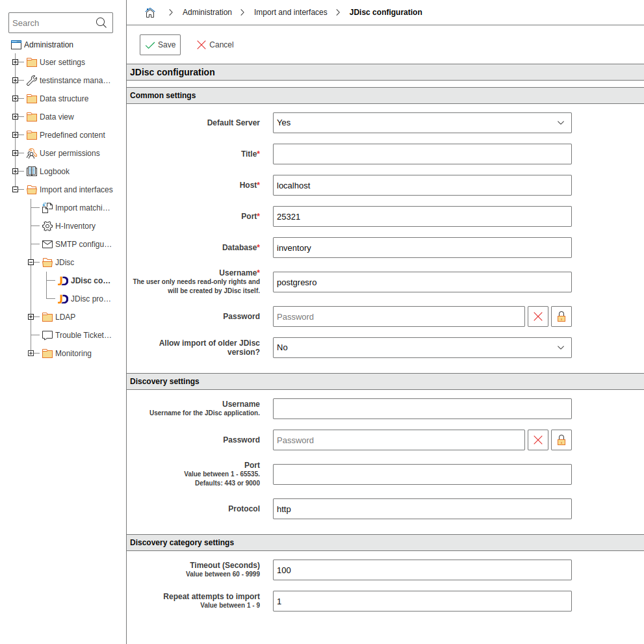The height and width of the screenshot is (644, 644).
Task: Open JDisc profiles tree item
Action: click(91, 299)
